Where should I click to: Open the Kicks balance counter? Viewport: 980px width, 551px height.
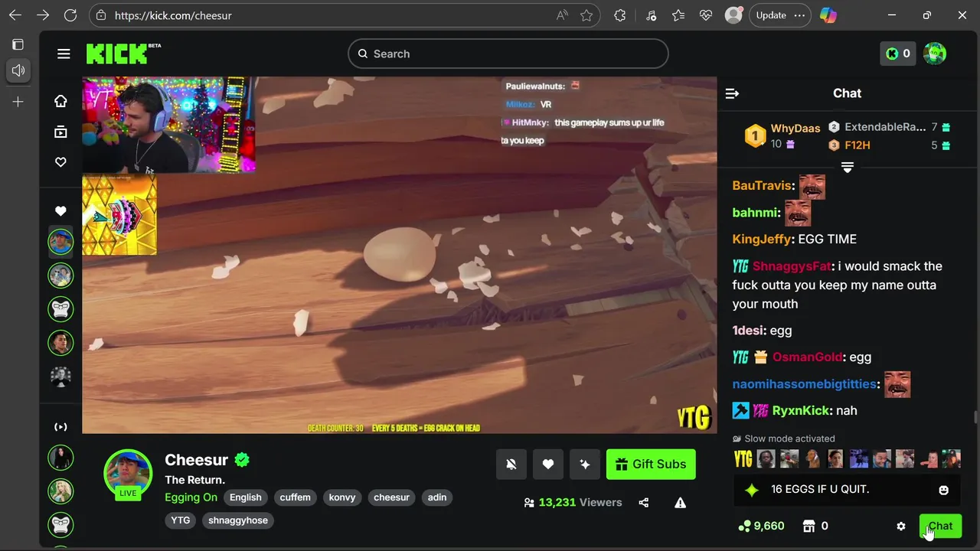[x=897, y=54]
